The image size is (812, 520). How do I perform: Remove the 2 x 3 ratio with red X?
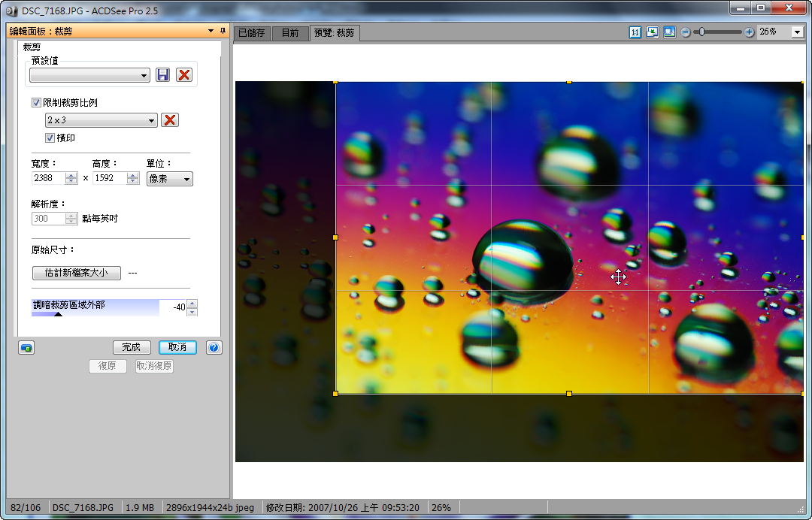[170, 120]
